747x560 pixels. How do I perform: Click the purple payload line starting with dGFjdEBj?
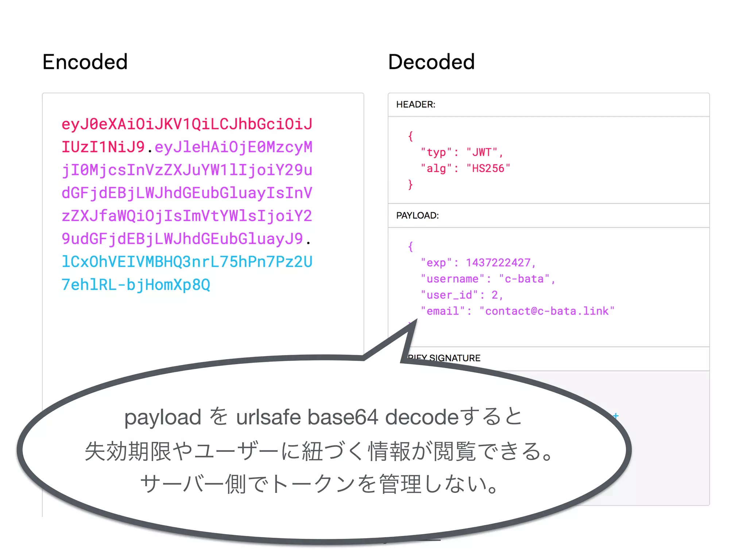pos(187,193)
